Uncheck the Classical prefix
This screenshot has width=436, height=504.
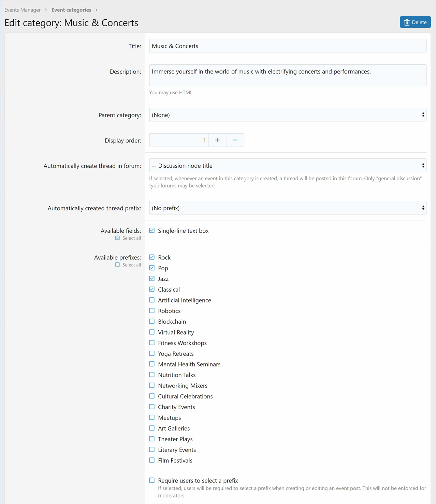152,289
